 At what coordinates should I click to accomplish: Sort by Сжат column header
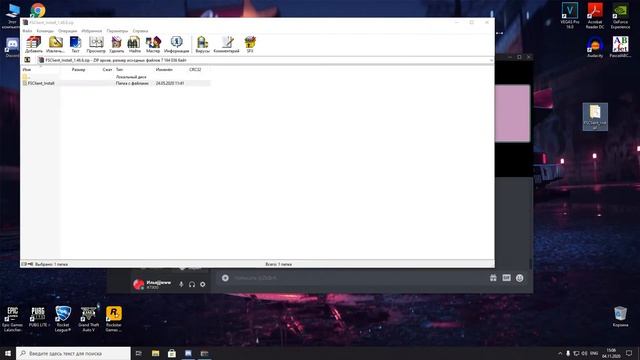pyautogui.click(x=107, y=69)
